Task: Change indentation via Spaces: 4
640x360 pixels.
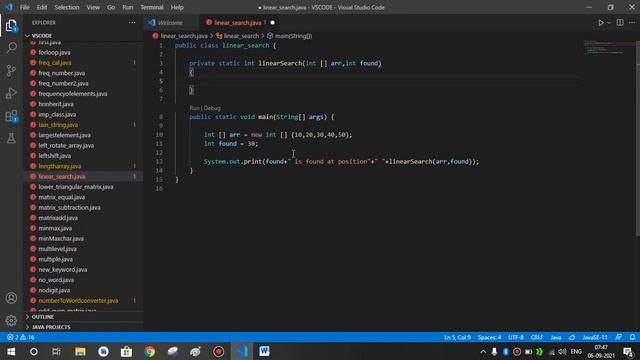Action: 489,338
